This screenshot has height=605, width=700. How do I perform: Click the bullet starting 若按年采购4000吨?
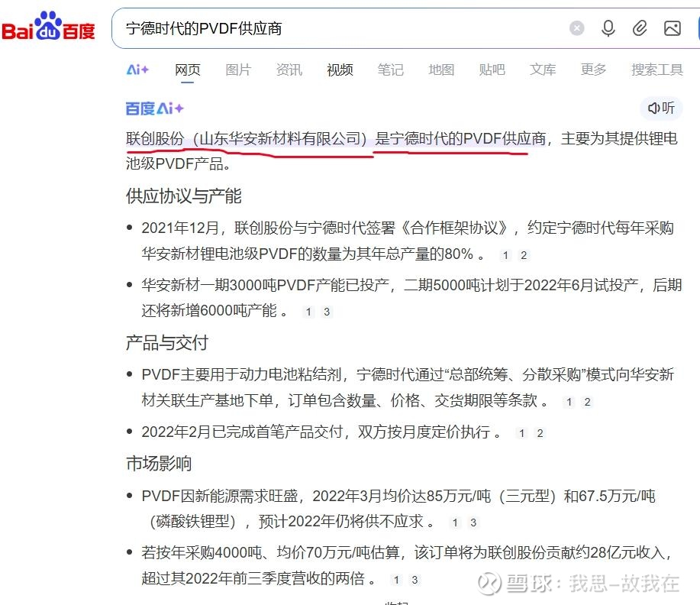(406, 566)
